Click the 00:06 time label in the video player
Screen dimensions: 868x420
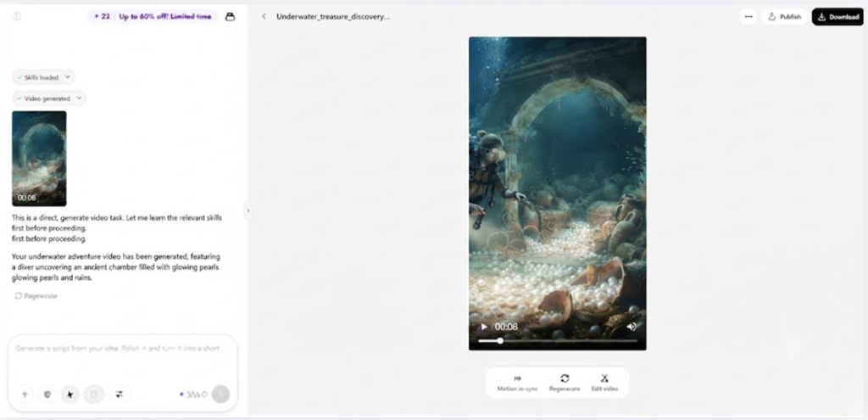tap(506, 327)
